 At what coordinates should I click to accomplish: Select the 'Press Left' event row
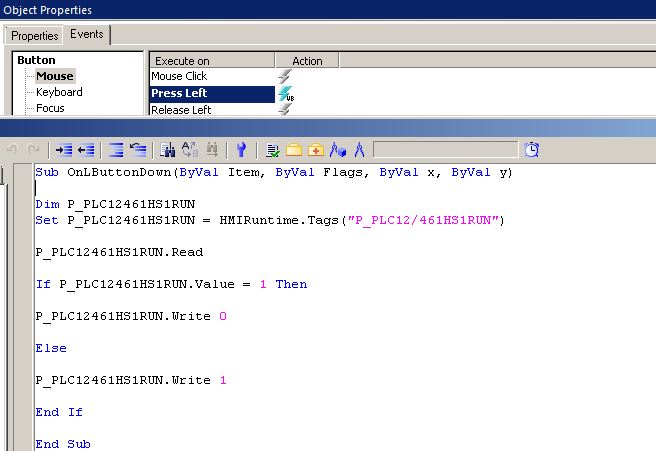212,93
